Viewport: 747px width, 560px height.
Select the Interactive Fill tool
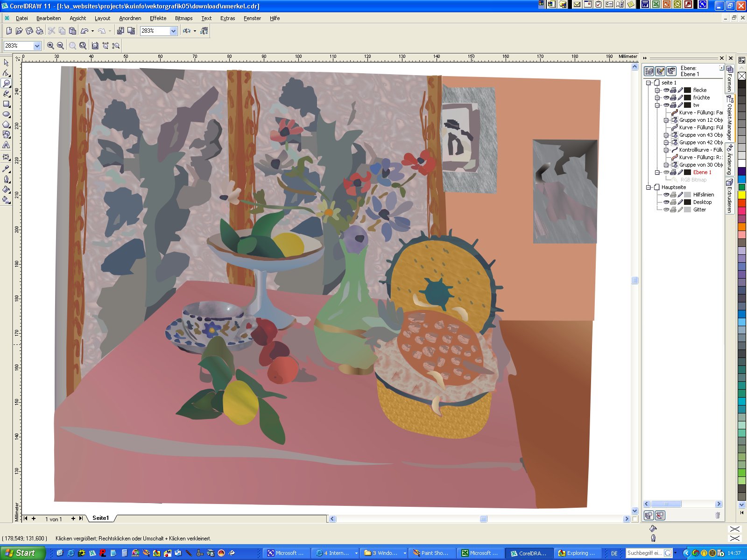(6, 199)
